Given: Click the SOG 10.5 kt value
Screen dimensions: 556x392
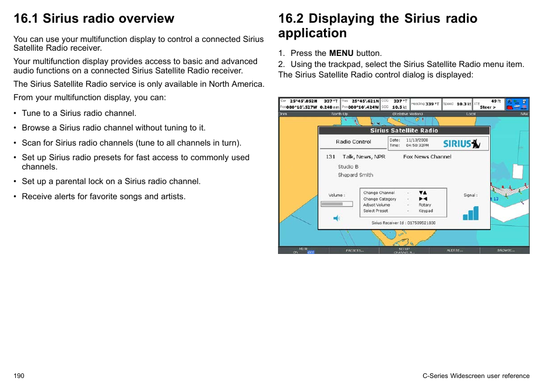Looking at the screenshot, I should (399, 107).
